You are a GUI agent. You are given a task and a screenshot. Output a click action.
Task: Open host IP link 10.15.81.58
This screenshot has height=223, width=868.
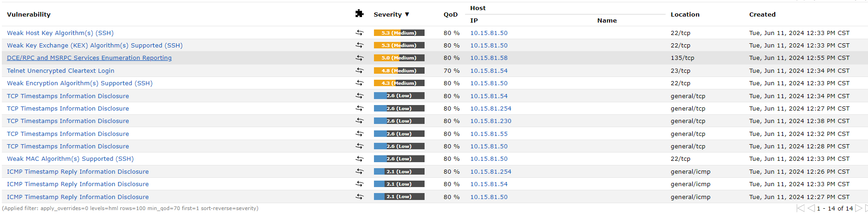tap(489, 58)
